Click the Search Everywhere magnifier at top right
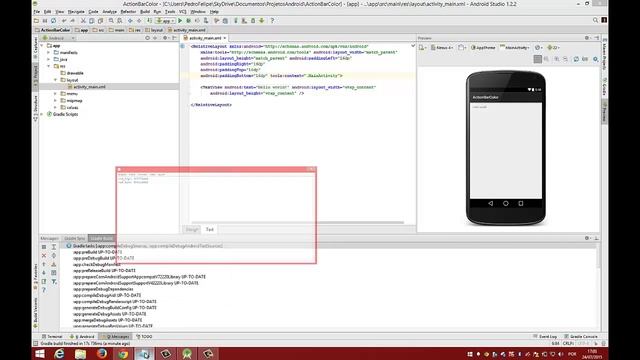The image size is (640, 360). point(596,20)
